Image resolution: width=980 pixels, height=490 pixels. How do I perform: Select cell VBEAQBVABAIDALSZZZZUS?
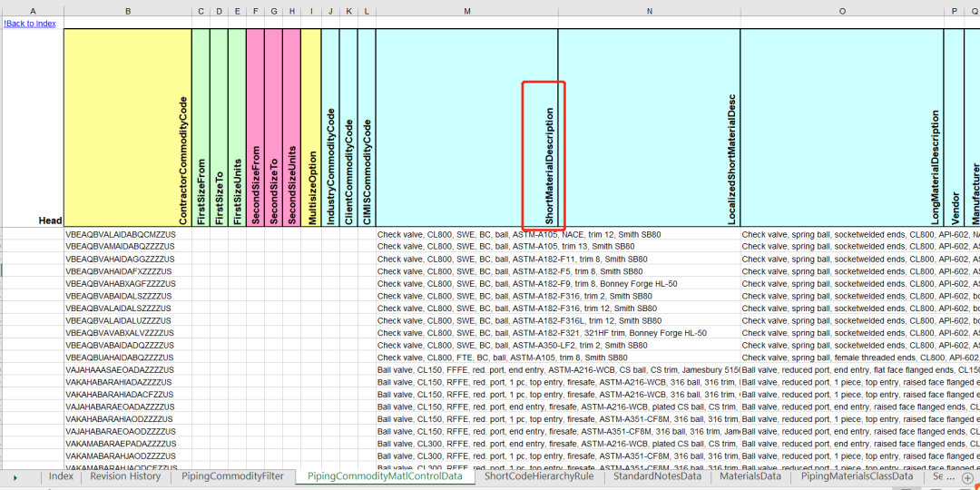(x=128, y=296)
